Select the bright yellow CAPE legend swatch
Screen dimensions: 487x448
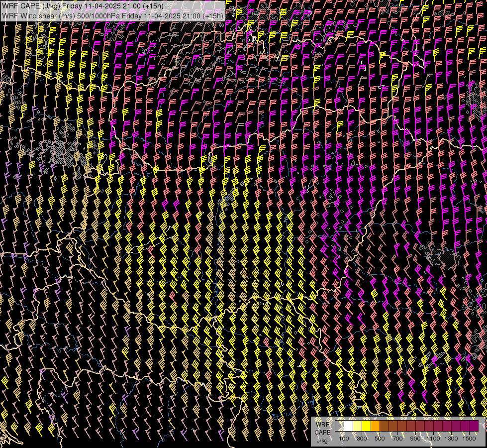coord(367,426)
